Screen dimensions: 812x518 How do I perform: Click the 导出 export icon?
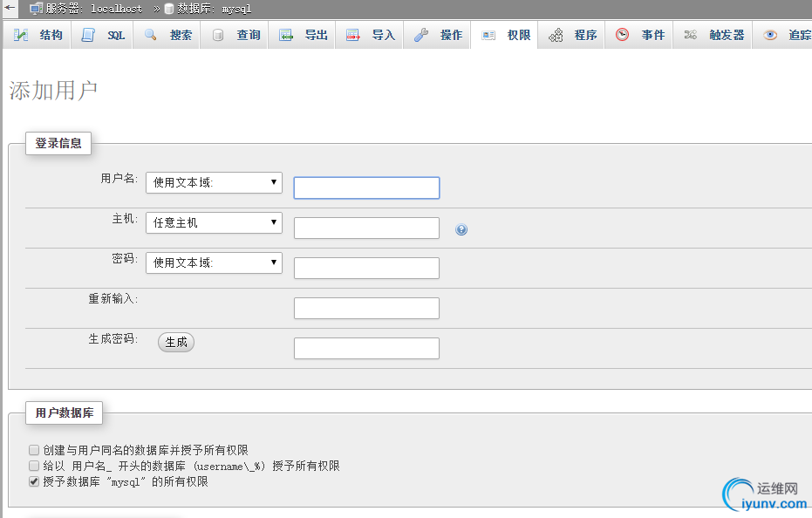pos(286,35)
